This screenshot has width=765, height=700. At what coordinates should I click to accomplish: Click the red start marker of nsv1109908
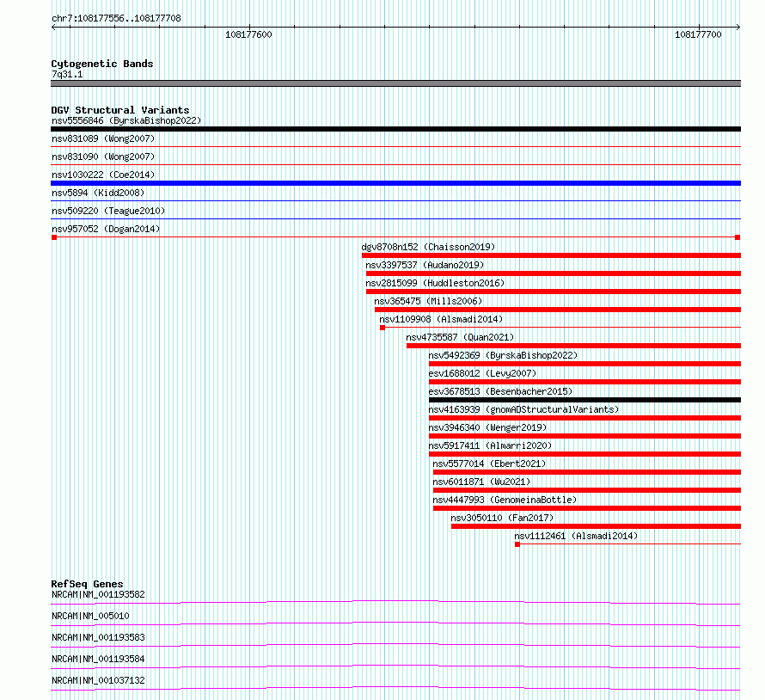pos(382,328)
